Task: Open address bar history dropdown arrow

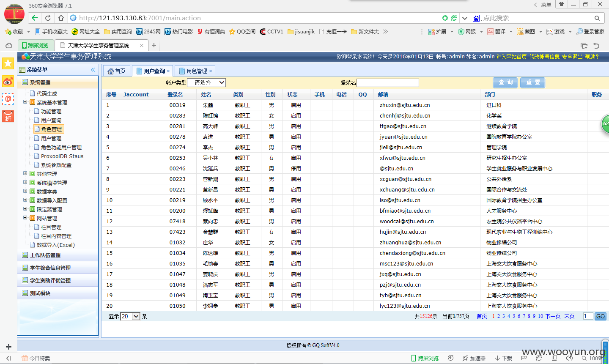Action: pyautogui.click(x=465, y=18)
